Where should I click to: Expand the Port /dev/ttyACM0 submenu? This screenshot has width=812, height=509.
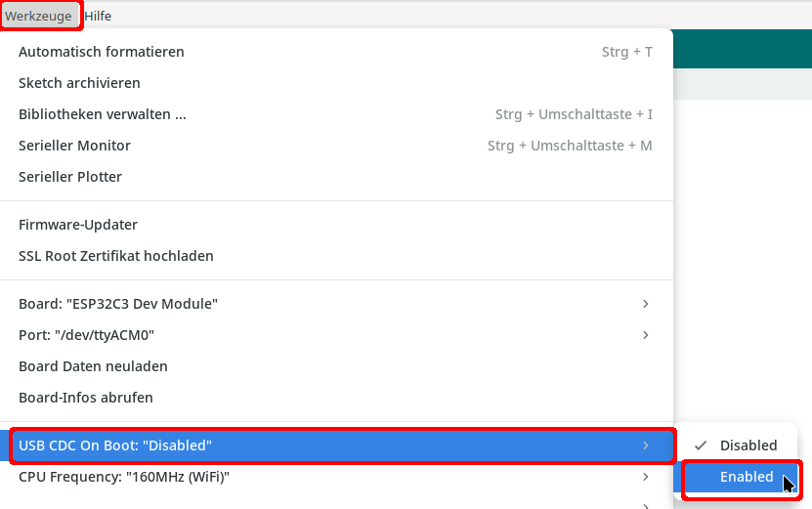click(87, 335)
